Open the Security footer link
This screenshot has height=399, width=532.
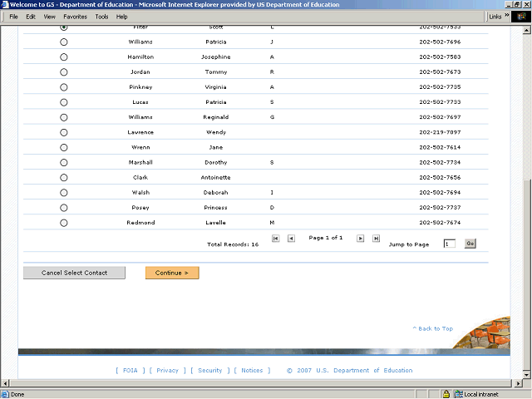210,370
